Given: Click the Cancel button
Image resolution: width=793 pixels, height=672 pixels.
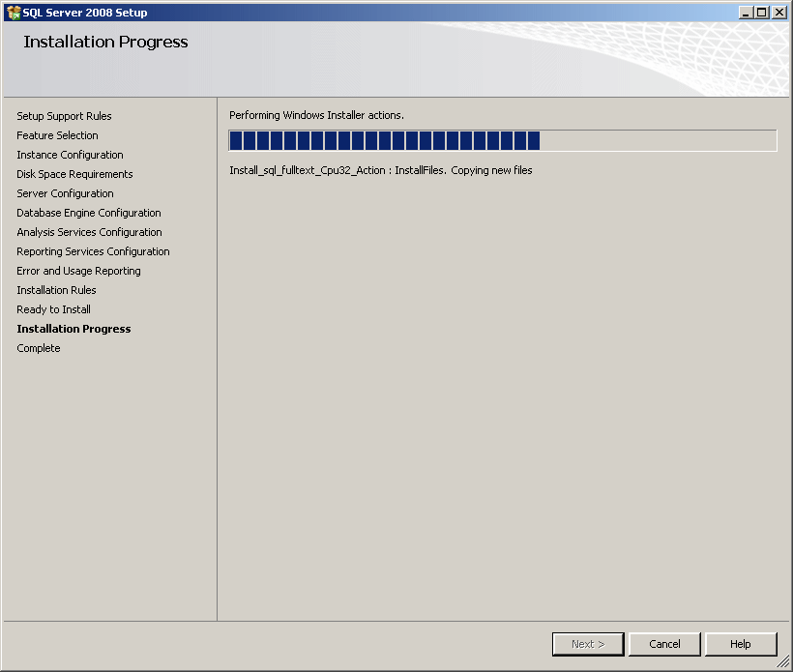Looking at the screenshot, I should [x=664, y=644].
